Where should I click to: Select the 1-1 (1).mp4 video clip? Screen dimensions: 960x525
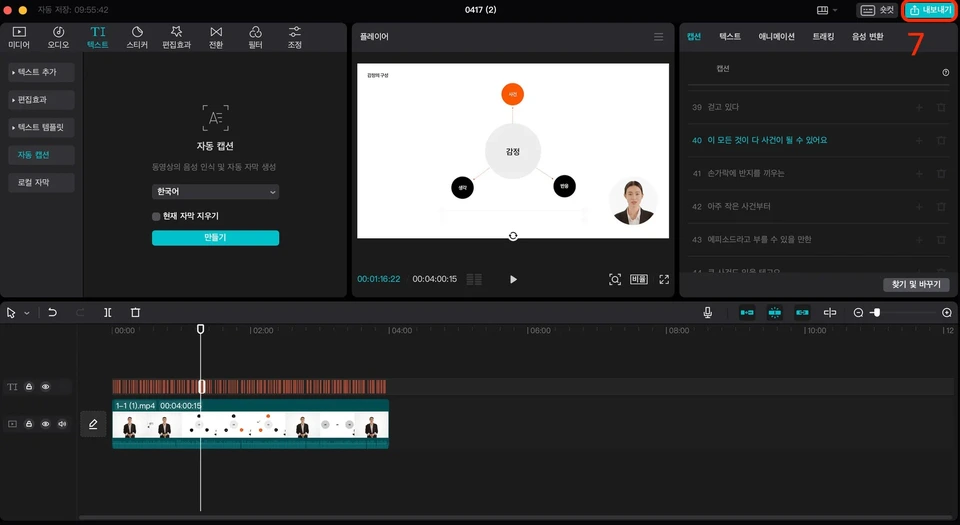click(x=250, y=424)
